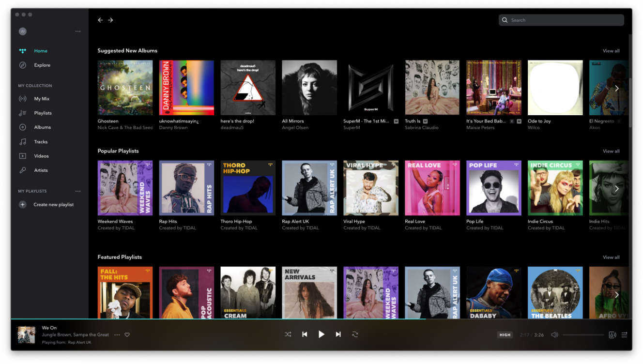Open the All Mirrors album cover
The image size is (643, 364).
coord(309,88)
